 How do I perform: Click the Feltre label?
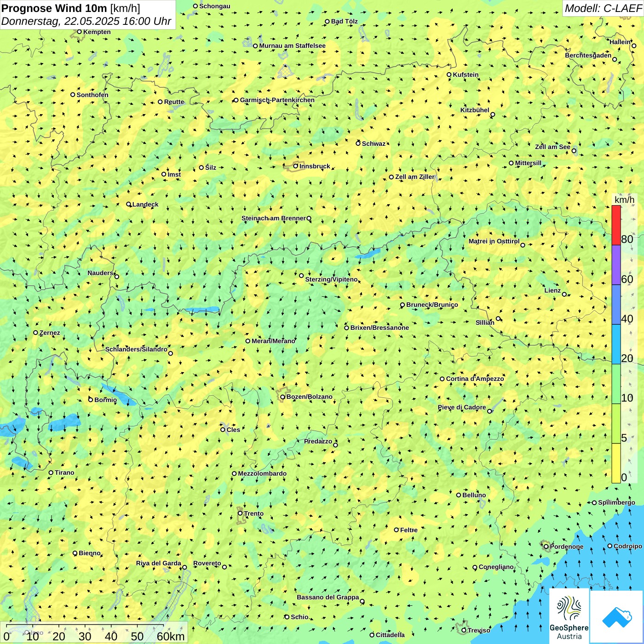(x=409, y=530)
